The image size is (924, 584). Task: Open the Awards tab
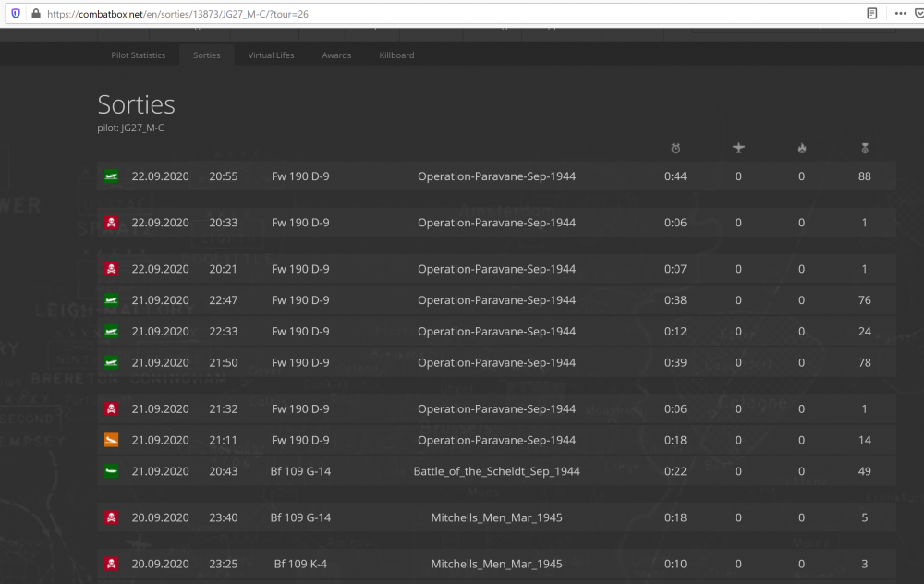(x=336, y=55)
